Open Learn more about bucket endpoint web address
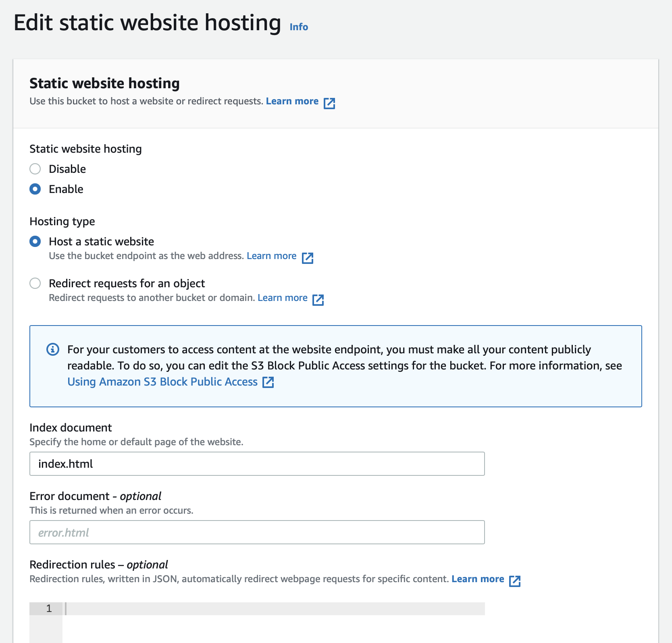 [272, 256]
